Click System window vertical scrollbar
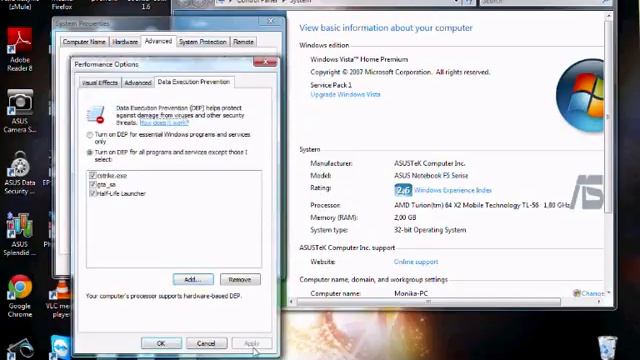 [608, 116]
